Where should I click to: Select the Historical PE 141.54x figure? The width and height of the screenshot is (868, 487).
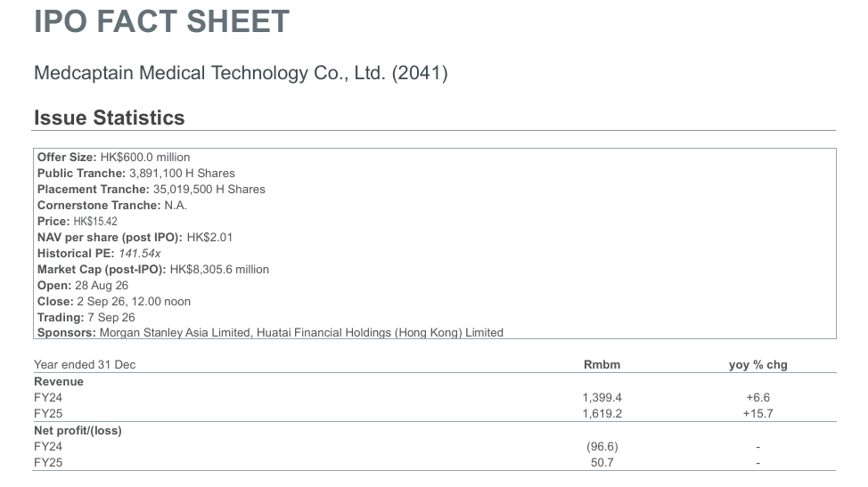pyautogui.click(x=140, y=254)
